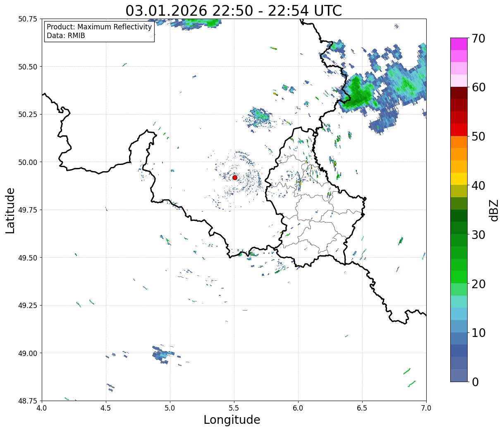Viewport: 504px width, 430px height.
Task: Pick the bottom grey-blue colorbar band at 0
Action: [459, 375]
